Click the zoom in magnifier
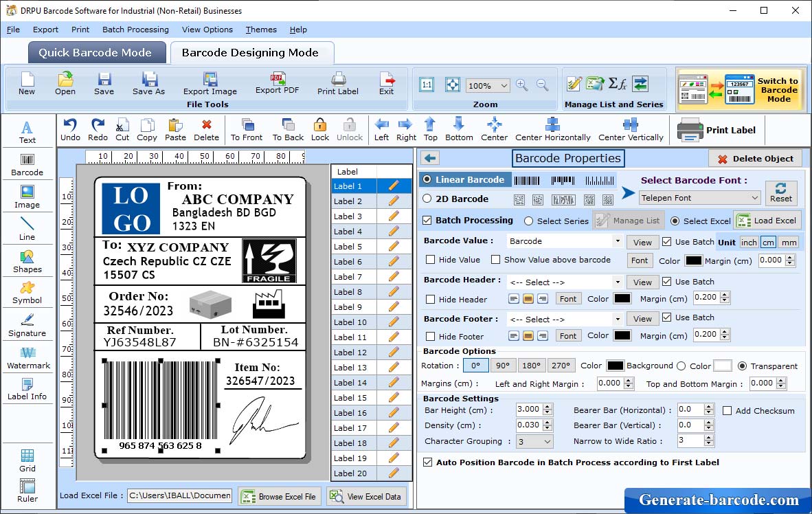 point(522,85)
